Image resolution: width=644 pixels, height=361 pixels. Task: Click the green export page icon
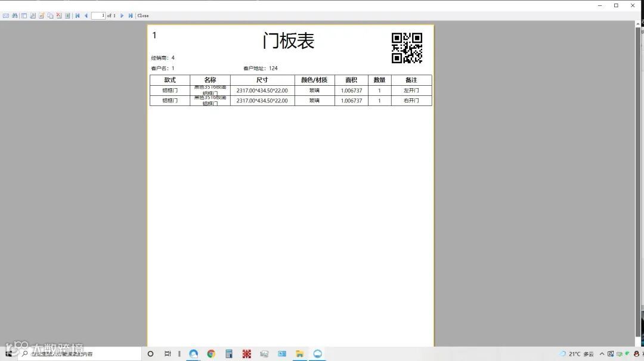tap(67, 15)
